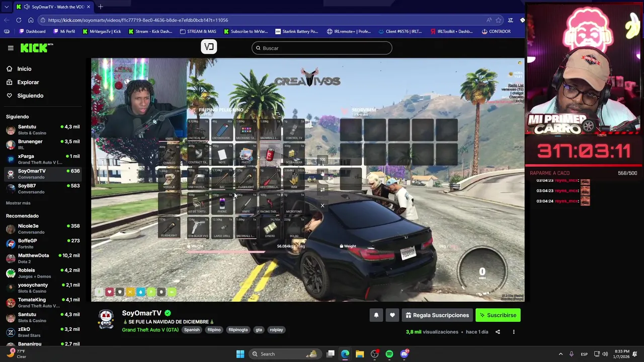644x362 pixels.
Task: Click the browser back arrow
Action: 7,20
